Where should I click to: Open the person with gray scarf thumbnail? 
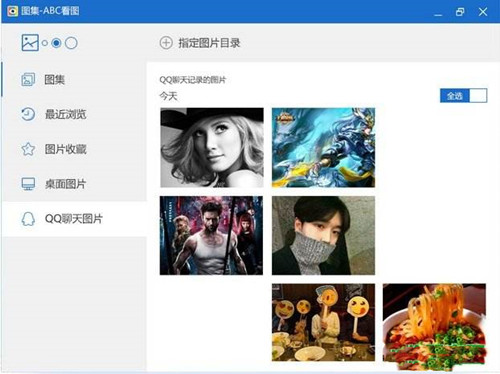pyautogui.click(x=323, y=235)
